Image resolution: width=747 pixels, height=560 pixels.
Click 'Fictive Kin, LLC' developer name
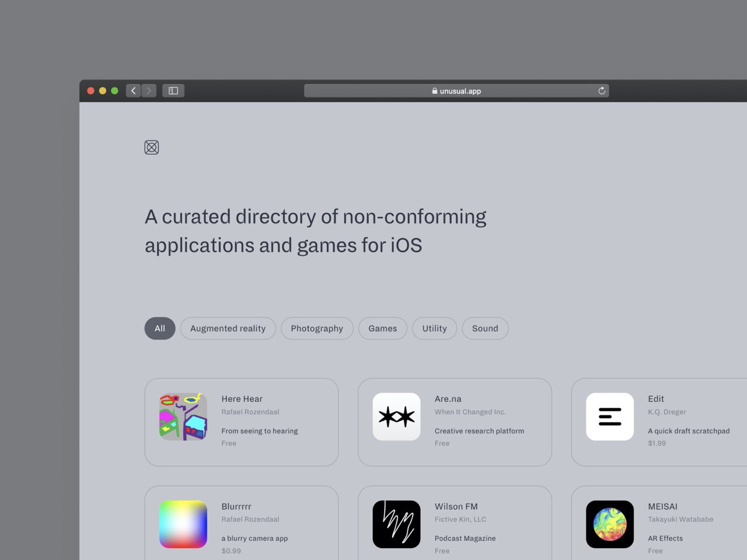(x=460, y=519)
